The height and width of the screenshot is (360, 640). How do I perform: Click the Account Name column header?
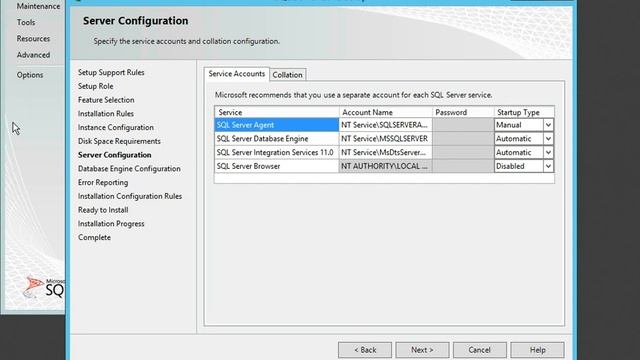(385, 112)
